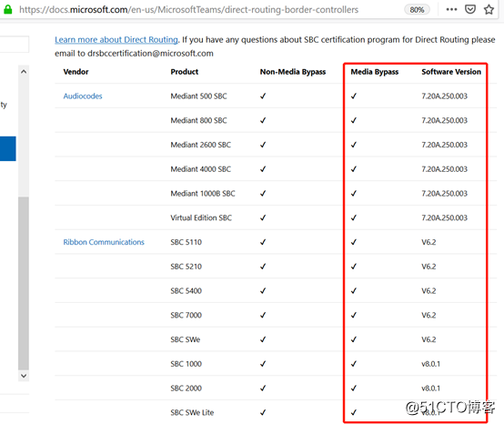This screenshot has height=424, width=504.
Task: Save page with the Pocket icon
Action: pyautogui.click(x=470, y=9)
